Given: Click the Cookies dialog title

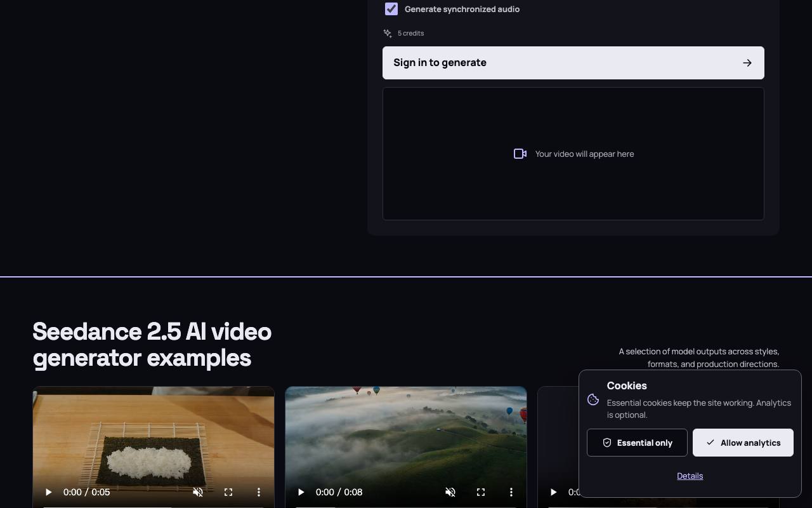Looking at the screenshot, I should [627, 385].
